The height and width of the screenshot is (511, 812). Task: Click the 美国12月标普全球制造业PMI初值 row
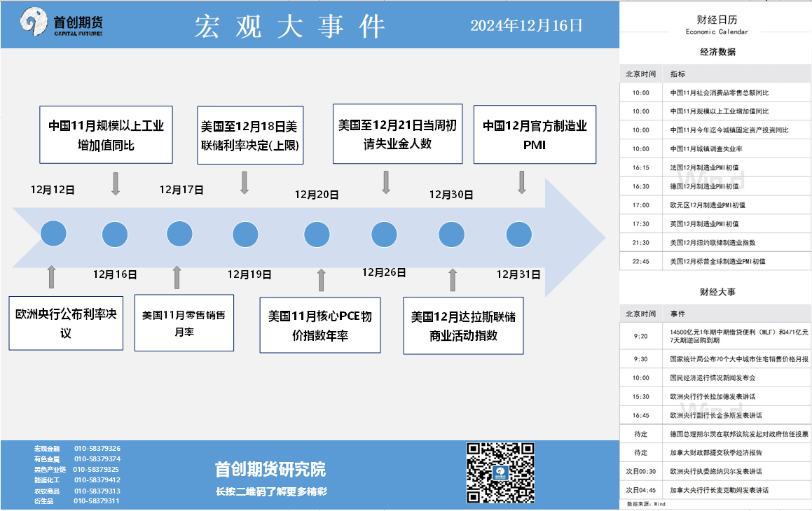coord(715,261)
